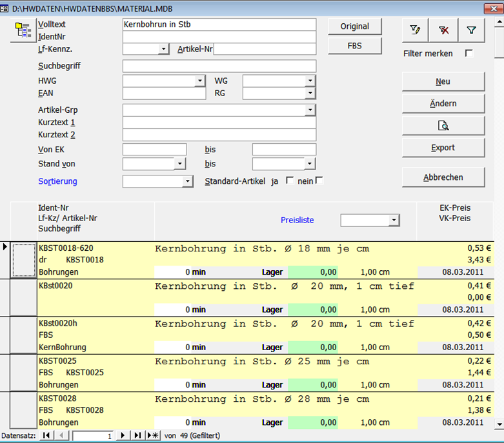Viewport: 504px width, 443px height.
Task: Remove the filter with red X funnel
Action: [x=443, y=30]
